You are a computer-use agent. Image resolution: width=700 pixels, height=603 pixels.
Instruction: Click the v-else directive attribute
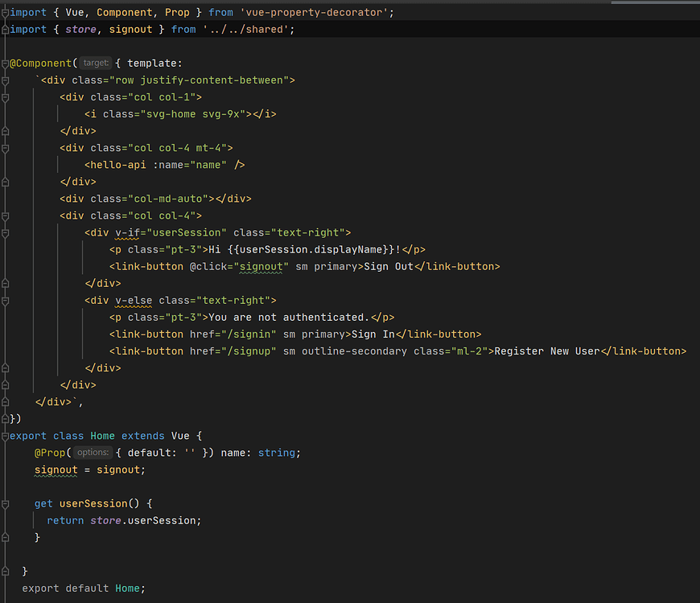133,300
